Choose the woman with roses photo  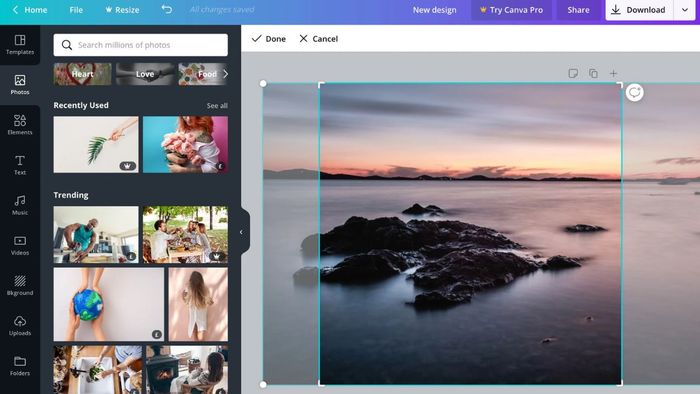185,145
